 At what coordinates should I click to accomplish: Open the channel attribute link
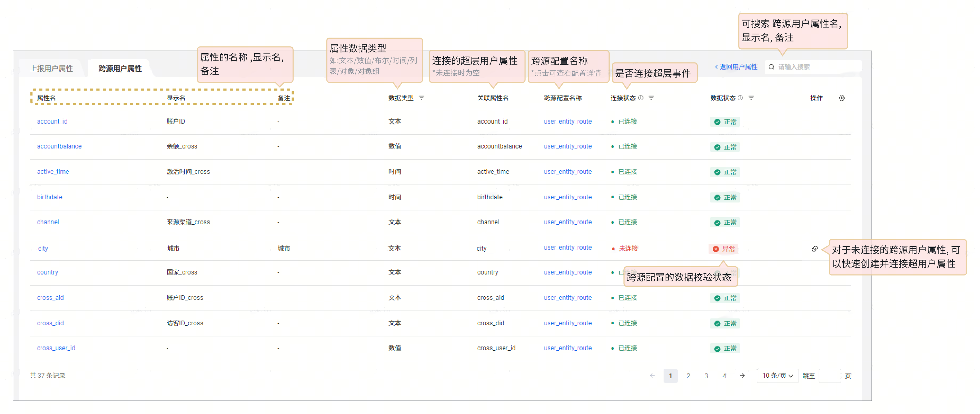point(48,222)
